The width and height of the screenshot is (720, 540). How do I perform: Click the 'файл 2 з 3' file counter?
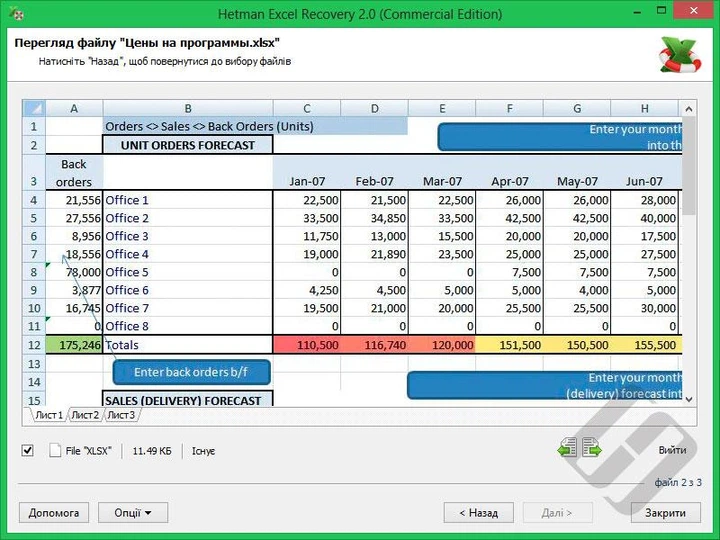point(678,482)
